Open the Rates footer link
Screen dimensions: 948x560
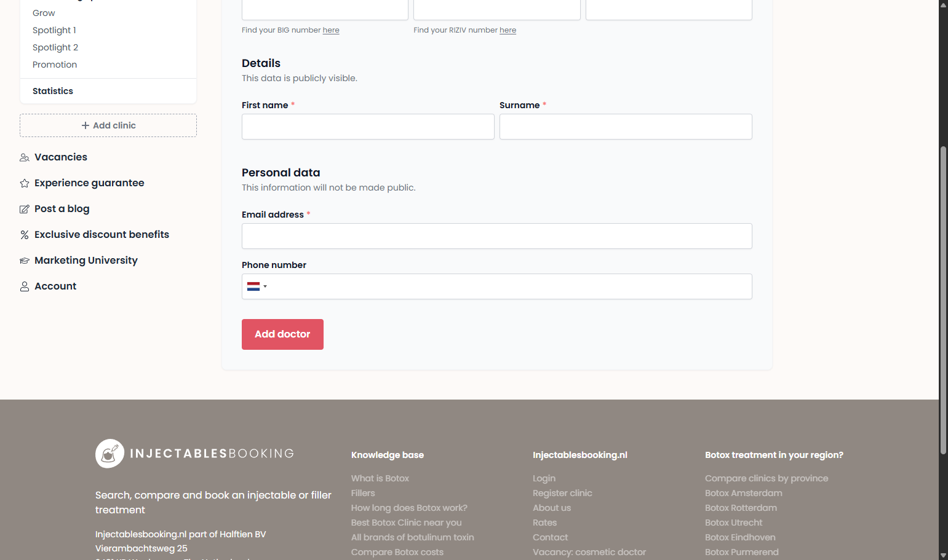[x=544, y=523]
